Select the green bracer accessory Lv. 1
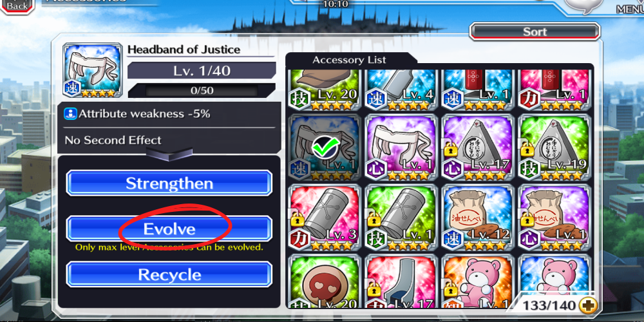Viewport: 644px width, 322px height. click(401, 218)
